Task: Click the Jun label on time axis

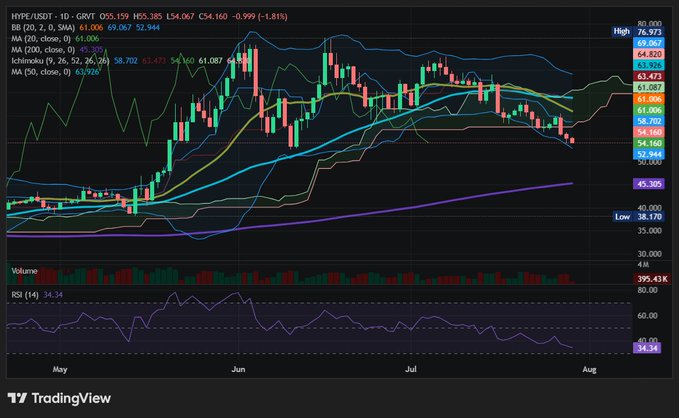Action: tap(238, 369)
